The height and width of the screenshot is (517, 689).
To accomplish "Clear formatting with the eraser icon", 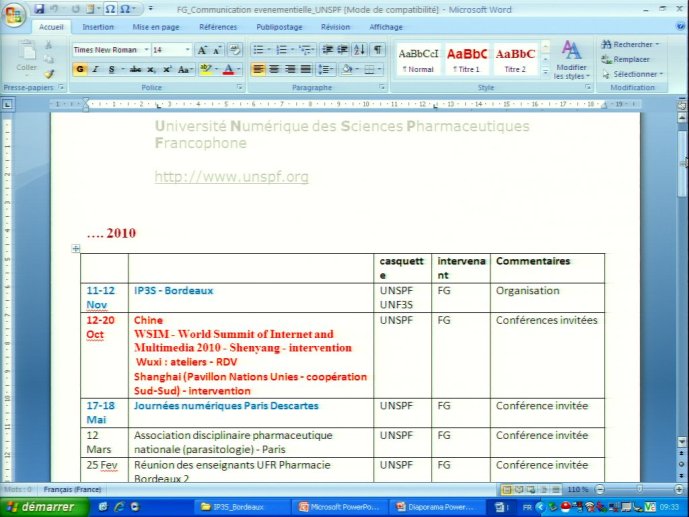I will (x=235, y=50).
